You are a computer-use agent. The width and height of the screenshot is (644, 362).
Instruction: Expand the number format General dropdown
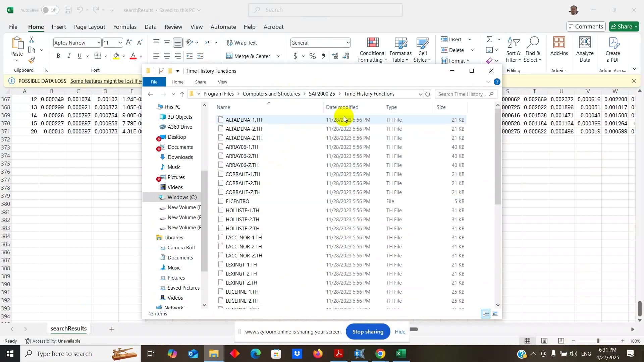point(348,43)
